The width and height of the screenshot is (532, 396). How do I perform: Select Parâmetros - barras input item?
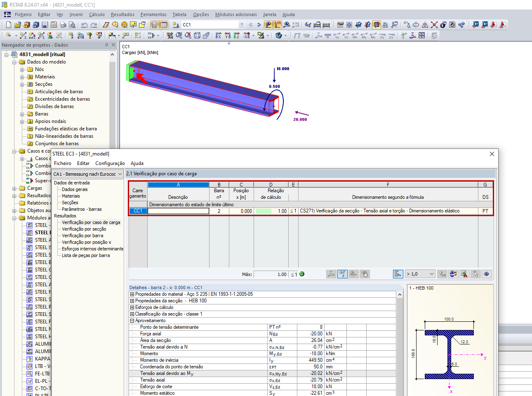point(82,209)
